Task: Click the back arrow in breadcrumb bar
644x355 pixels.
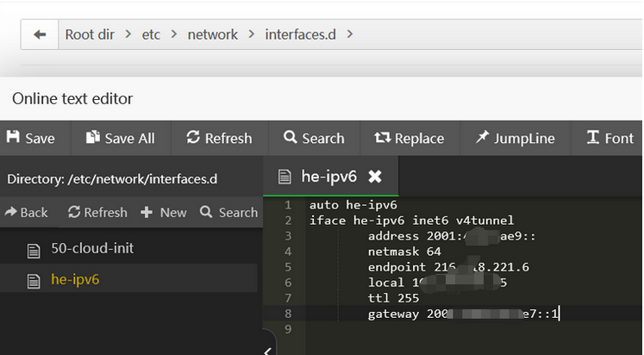Action: [39, 34]
